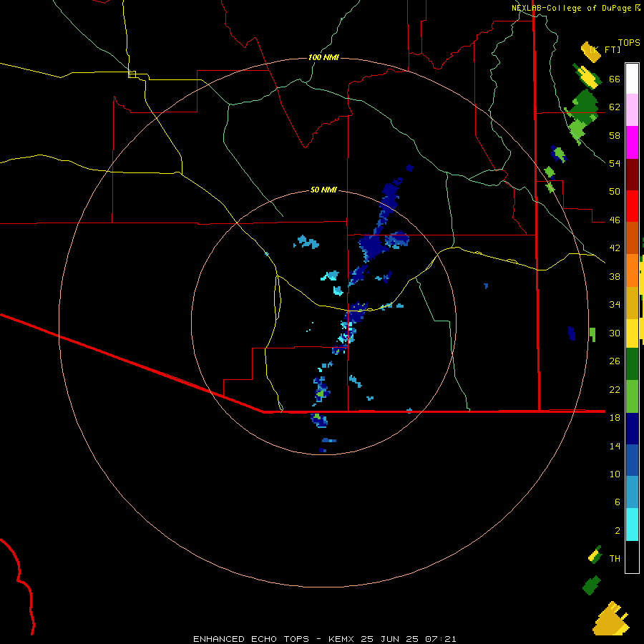Select the dark green legend swatch
Viewport: 644px width, 644px height.
[632, 364]
